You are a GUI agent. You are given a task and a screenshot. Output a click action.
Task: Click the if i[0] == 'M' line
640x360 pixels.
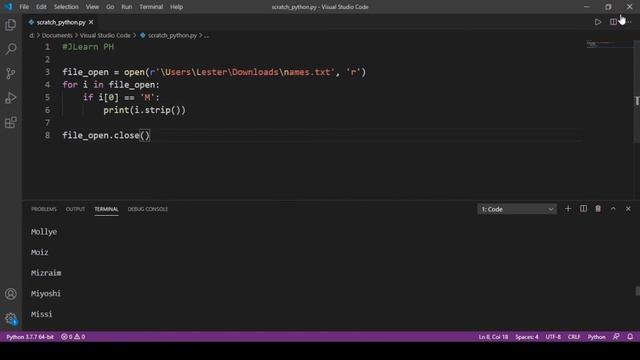(121, 98)
